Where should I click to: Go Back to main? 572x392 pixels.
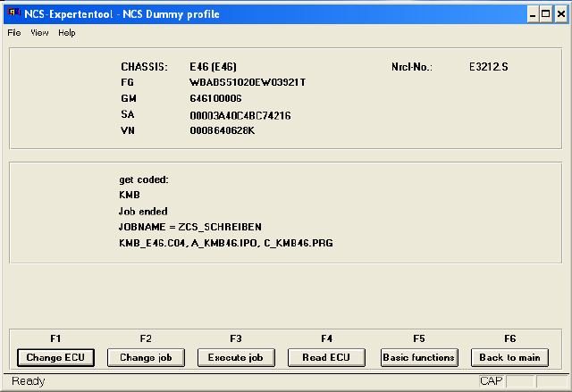(509, 357)
